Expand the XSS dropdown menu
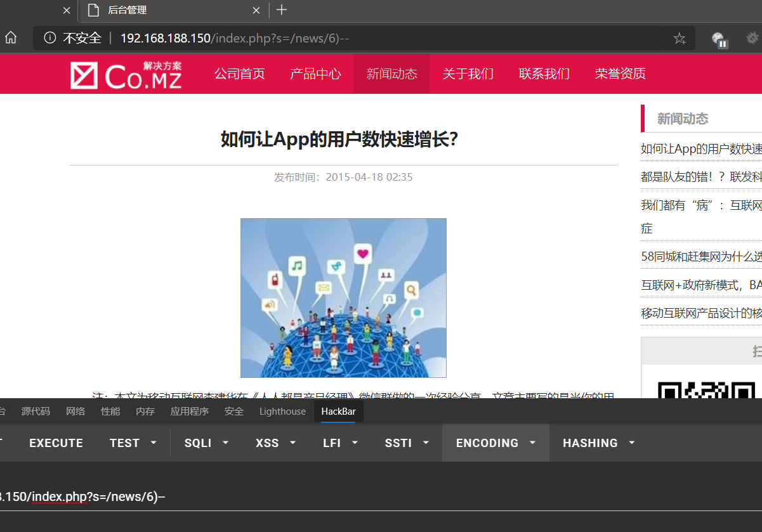Image resolution: width=762 pixels, height=532 pixels. point(275,443)
